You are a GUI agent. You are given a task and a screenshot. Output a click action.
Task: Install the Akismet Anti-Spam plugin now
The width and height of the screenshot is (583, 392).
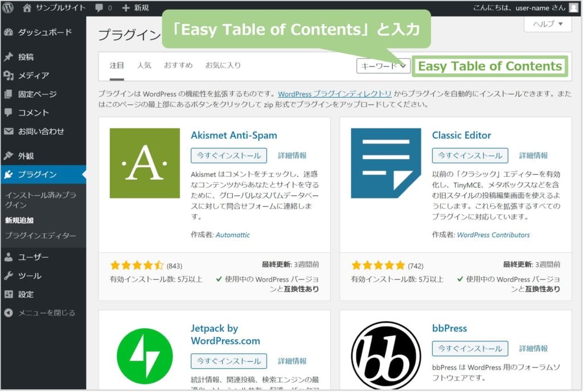point(229,155)
